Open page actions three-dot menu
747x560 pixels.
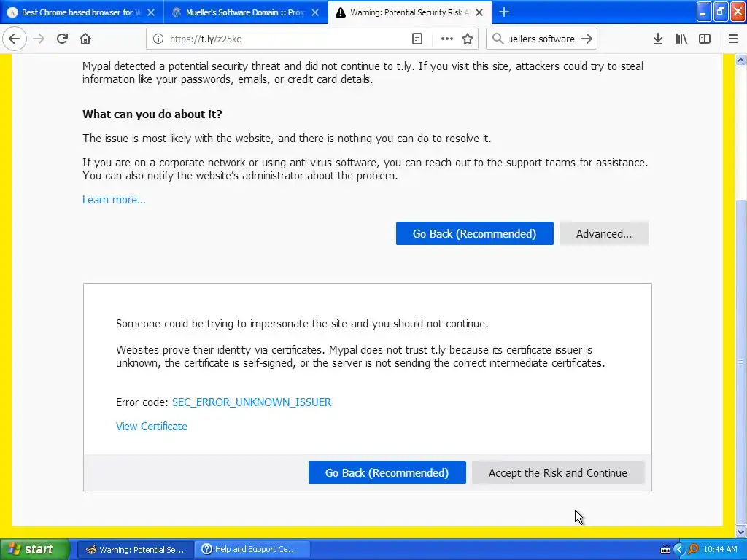pos(447,39)
